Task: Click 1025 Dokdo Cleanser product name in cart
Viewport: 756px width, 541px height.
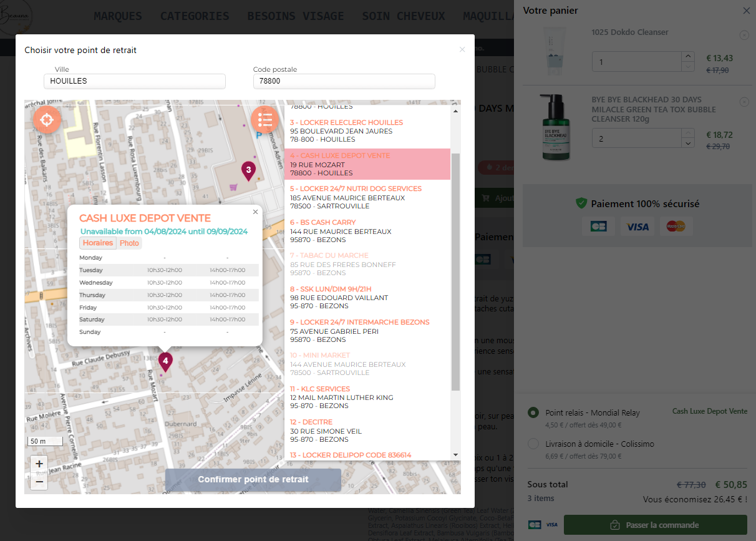Action: coord(630,32)
